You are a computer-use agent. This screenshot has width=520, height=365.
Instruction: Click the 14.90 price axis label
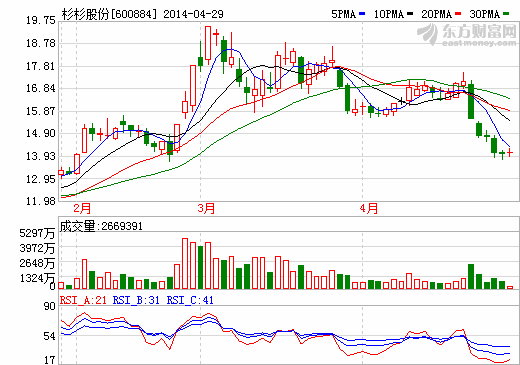41,133
